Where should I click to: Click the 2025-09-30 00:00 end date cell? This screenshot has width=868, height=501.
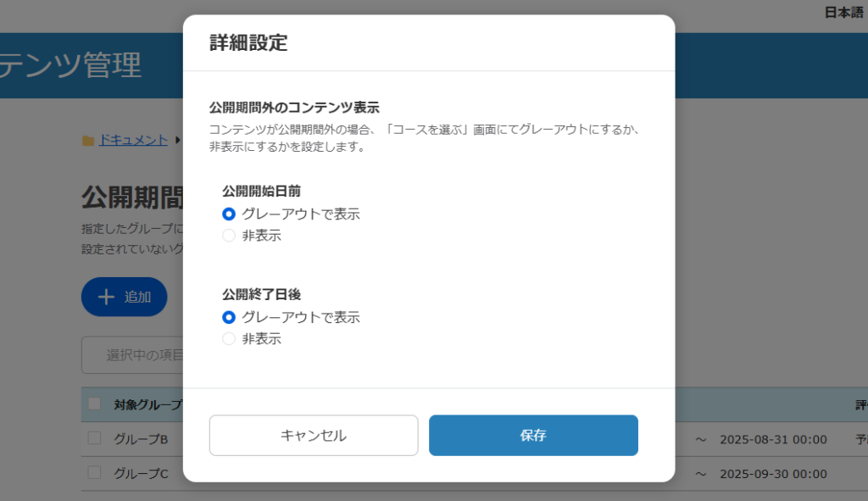click(773, 474)
